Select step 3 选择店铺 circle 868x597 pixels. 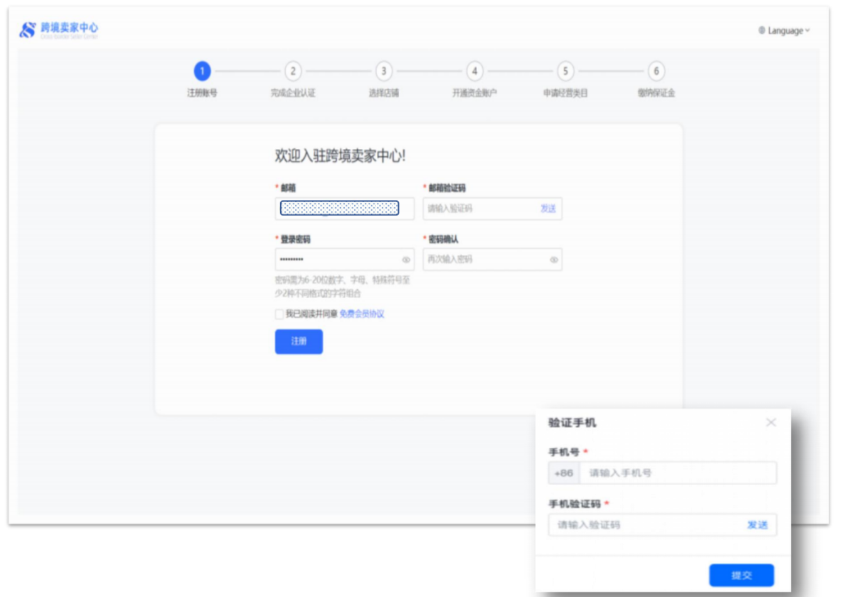click(x=384, y=71)
